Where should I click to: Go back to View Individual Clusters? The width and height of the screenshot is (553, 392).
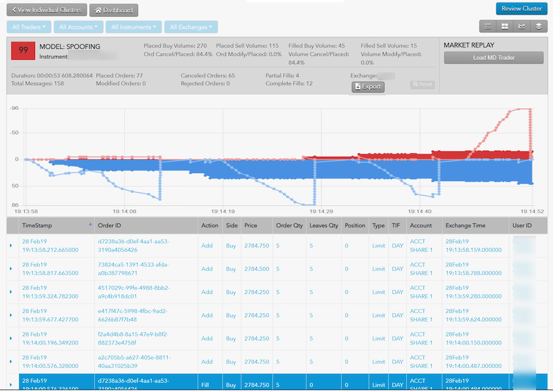45,10
